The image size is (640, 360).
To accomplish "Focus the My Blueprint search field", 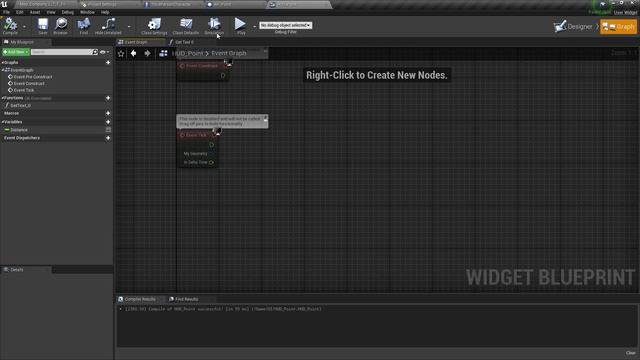I will (x=61, y=52).
